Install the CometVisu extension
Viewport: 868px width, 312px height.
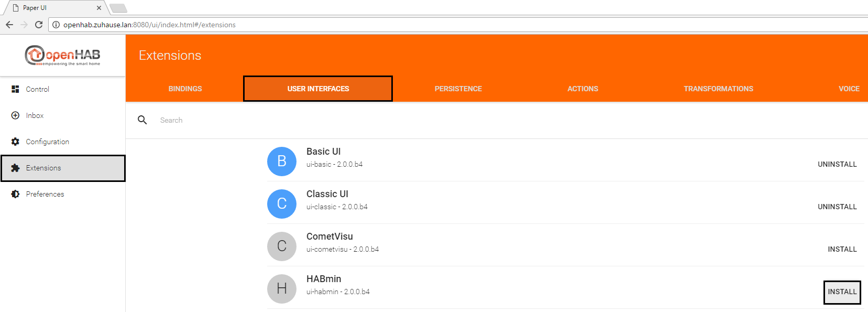[842, 249]
